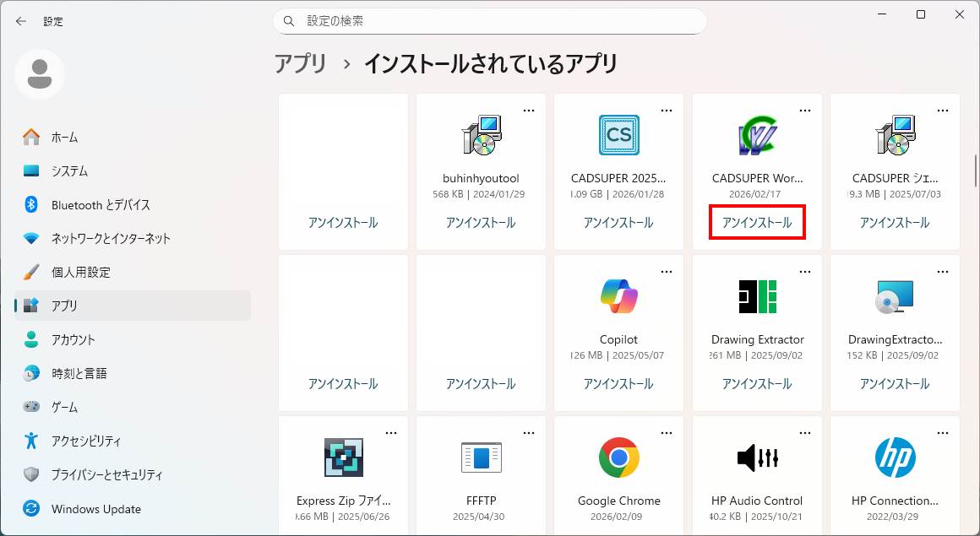Open ホーム in the sidebar

133,137
